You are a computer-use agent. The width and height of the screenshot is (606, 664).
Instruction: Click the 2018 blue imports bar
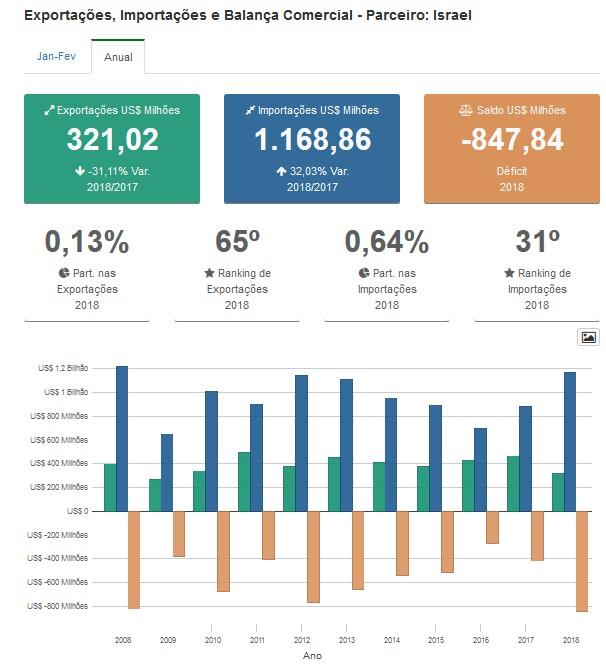pos(570,441)
